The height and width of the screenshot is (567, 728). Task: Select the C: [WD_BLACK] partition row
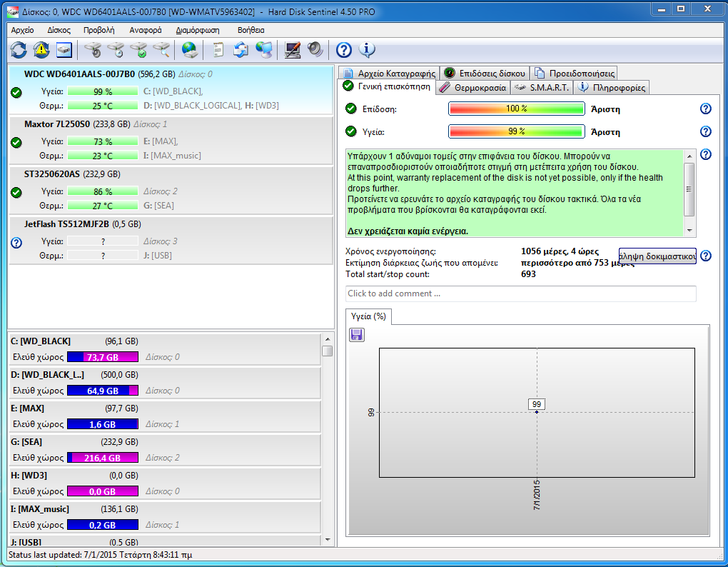[165, 349]
